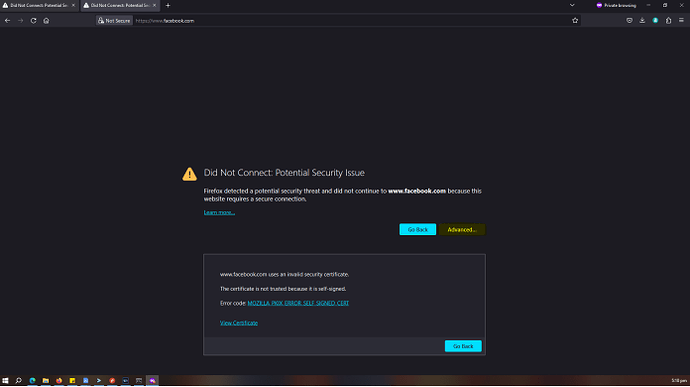Open File Explorer from the taskbar
This screenshot has width=690, height=387.
pos(45,381)
